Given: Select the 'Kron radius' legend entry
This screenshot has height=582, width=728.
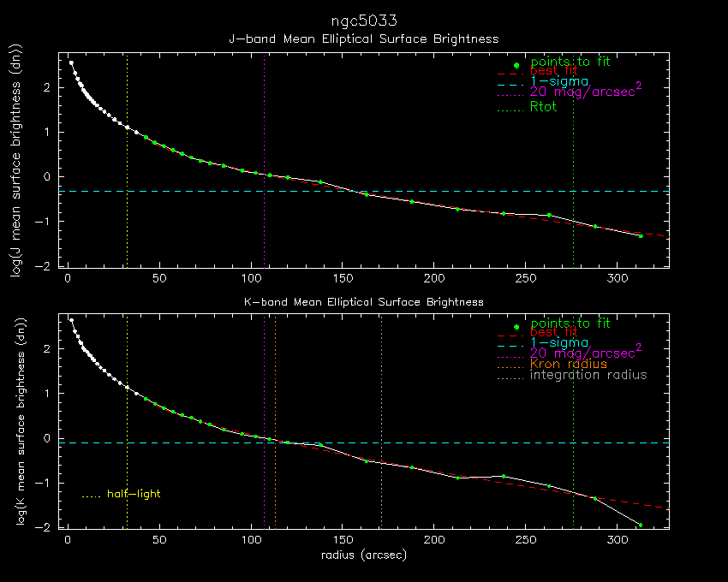Looking at the screenshot, I should (568, 364).
